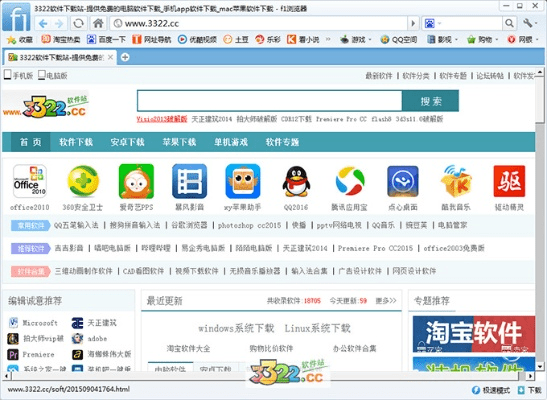Open the photoshop cc2015 link

tap(249, 225)
